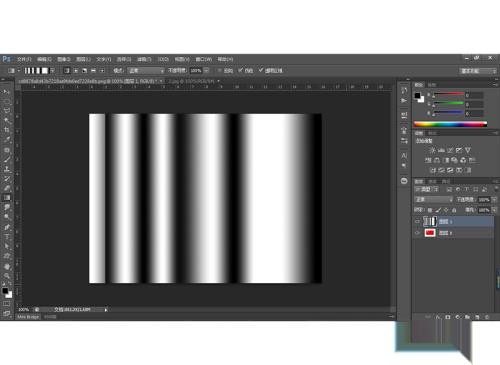Image resolution: width=500 pixels, height=365 pixels.
Task: Open the History panel dock icon
Action: [x=404, y=90]
